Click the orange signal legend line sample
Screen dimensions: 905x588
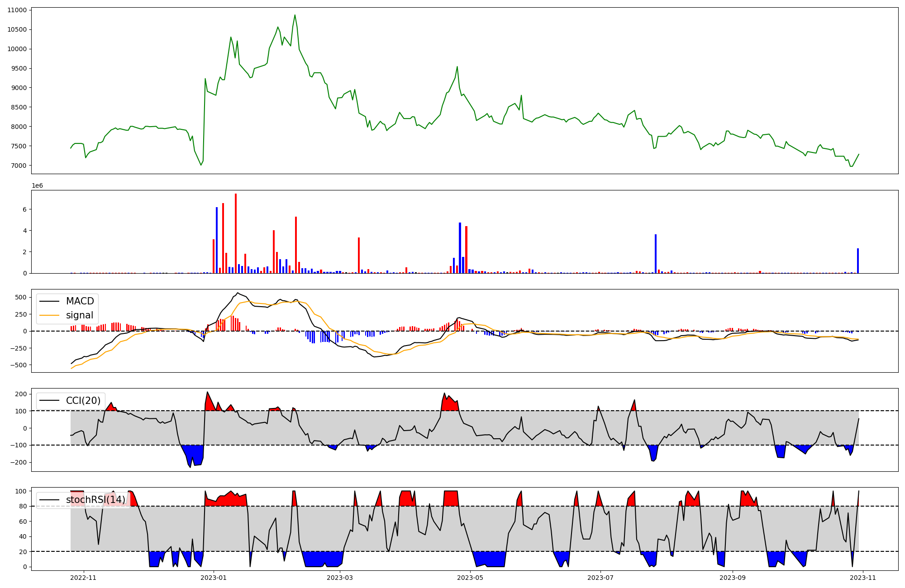[x=49, y=315]
